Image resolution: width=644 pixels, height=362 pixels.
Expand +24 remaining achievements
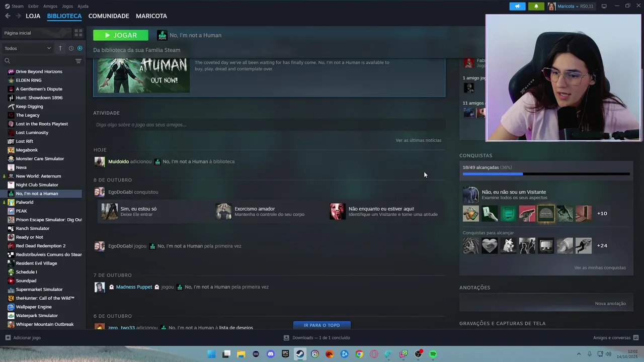tap(602, 245)
